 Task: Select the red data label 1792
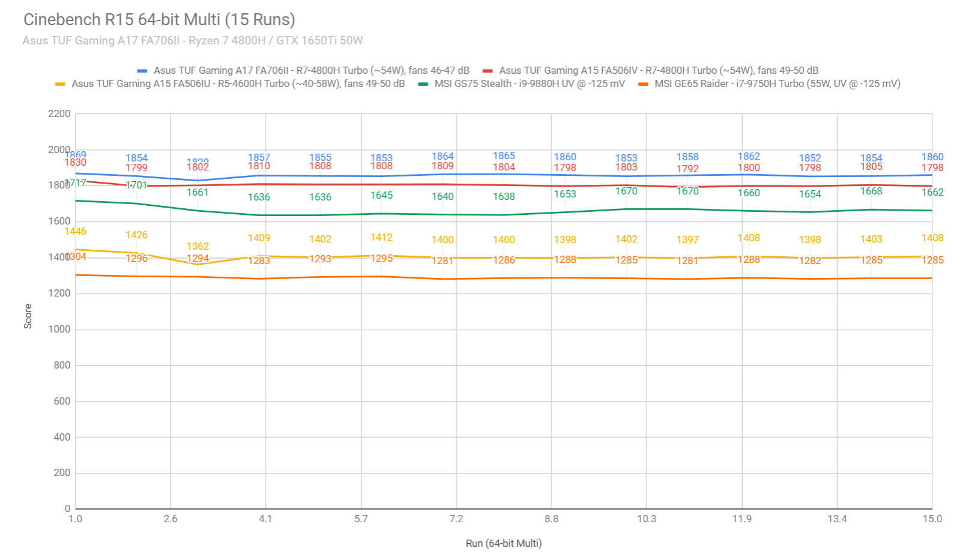coord(687,169)
